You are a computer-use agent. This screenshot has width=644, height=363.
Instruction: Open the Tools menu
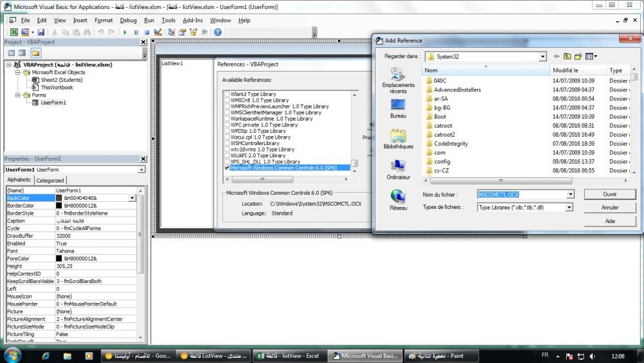[168, 20]
